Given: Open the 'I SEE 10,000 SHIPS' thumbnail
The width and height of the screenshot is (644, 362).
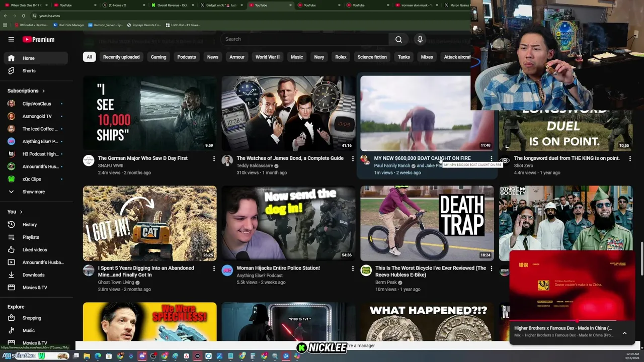Looking at the screenshot, I should [150, 113].
